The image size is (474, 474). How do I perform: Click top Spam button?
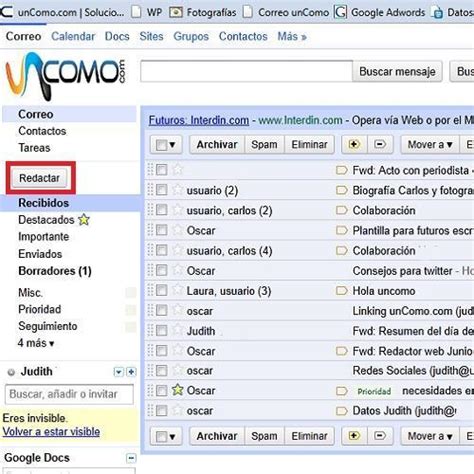pos(264,144)
